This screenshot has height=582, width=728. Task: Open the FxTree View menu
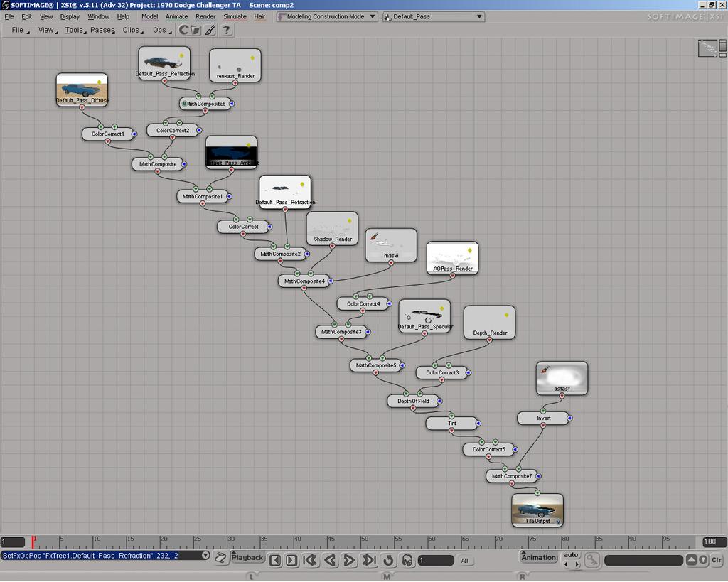pyautogui.click(x=46, y=30)
